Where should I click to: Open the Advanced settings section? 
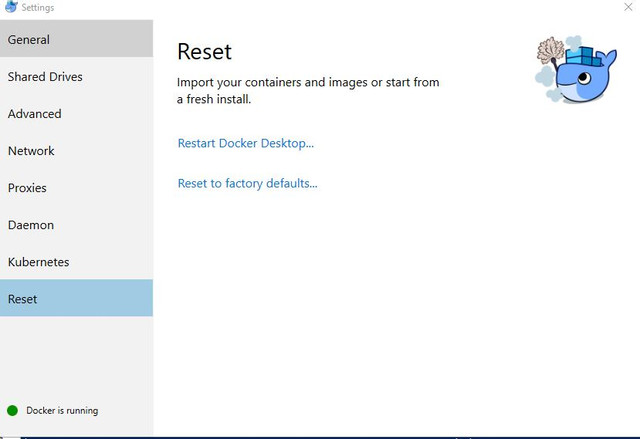[76, 113]
